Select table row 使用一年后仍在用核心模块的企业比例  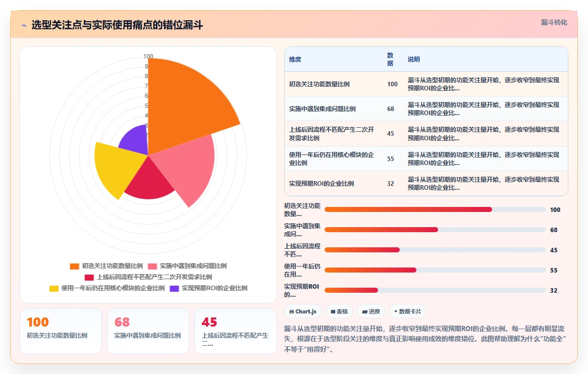[426, 158]
